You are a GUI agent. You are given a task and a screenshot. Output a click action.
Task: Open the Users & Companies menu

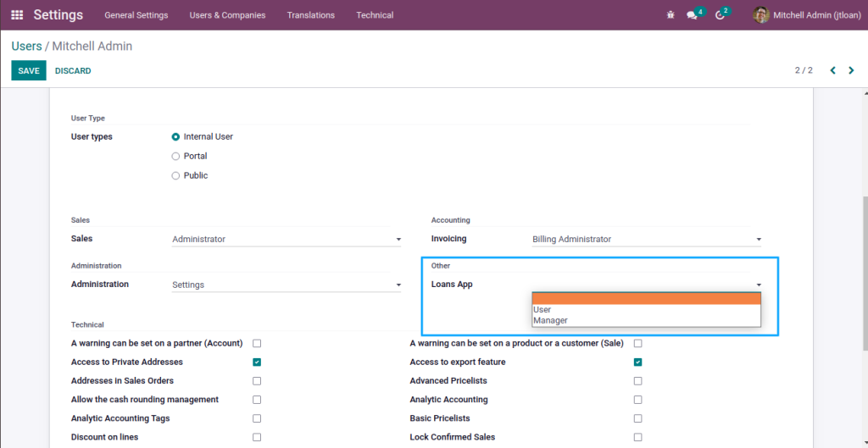(227, 15)
